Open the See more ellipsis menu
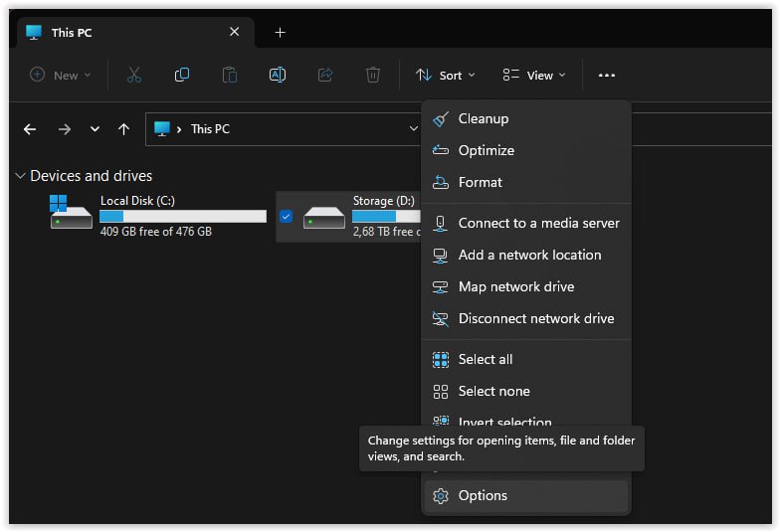 coord(607,76)
